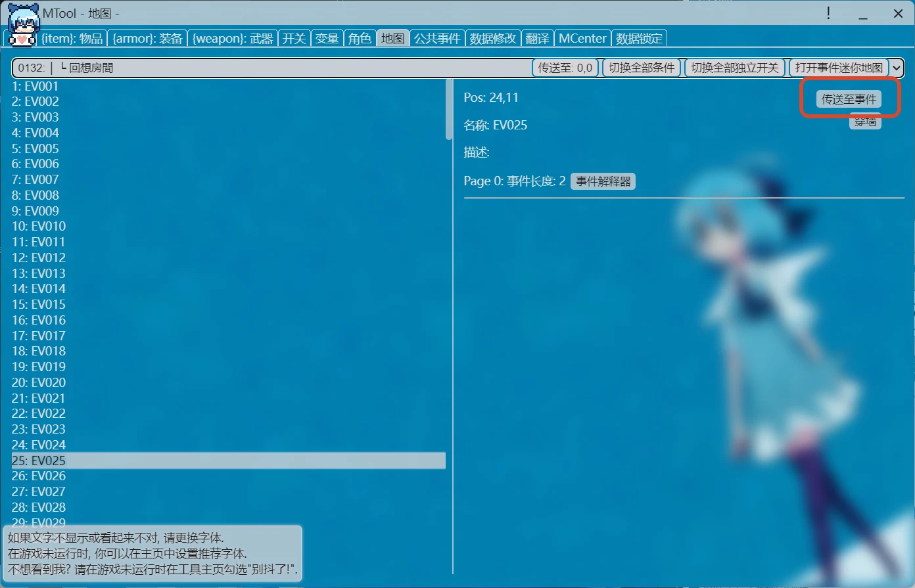
Task: Minimize the MTool window
Action: pos(863,14)
